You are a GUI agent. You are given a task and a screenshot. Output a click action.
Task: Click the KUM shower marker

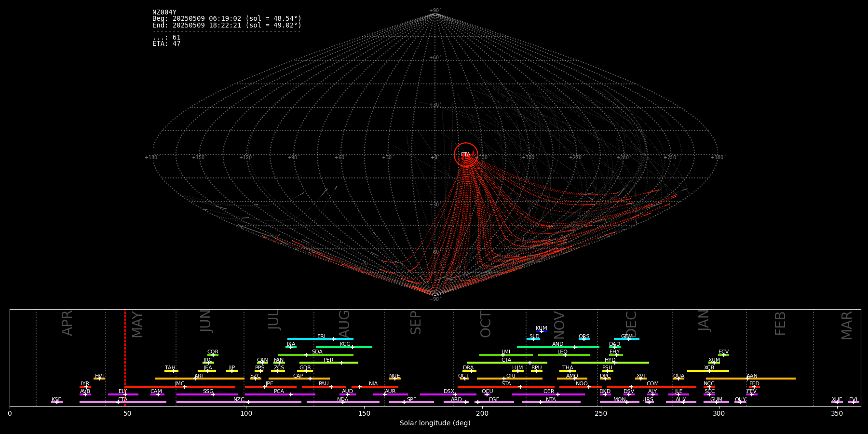tap(542, 331)
